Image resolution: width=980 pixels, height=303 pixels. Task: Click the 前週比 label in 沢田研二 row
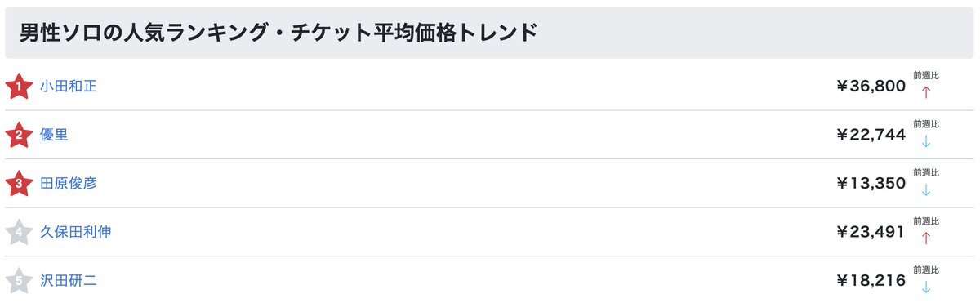[x=926, y=270]
